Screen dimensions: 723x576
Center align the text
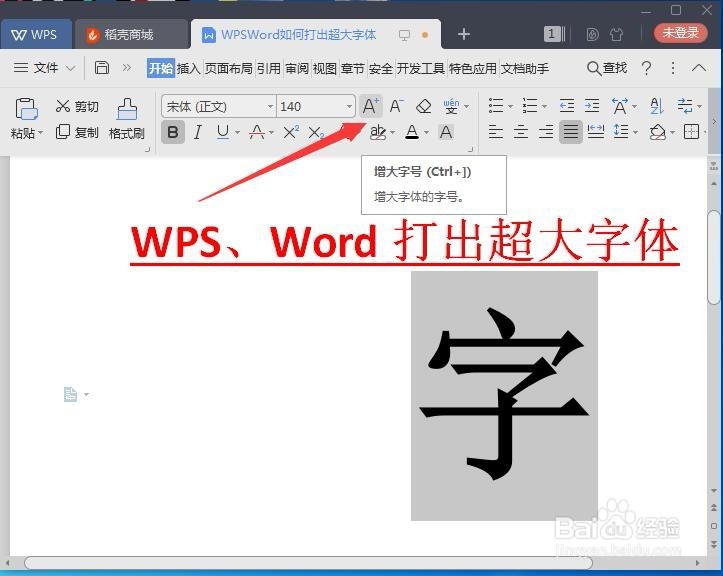pos(521,132)
